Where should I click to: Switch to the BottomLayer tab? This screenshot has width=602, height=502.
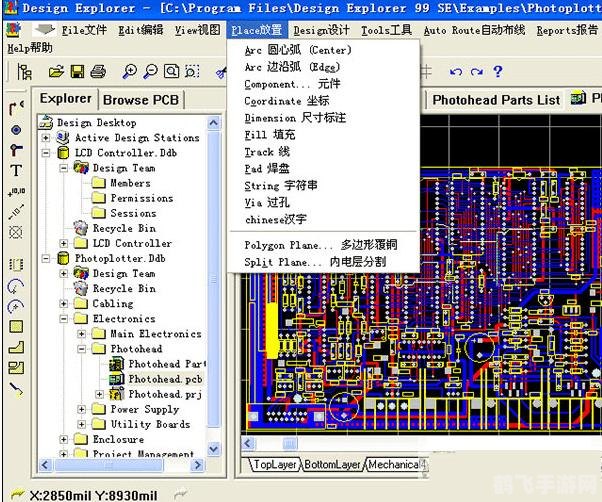(334, 465)
